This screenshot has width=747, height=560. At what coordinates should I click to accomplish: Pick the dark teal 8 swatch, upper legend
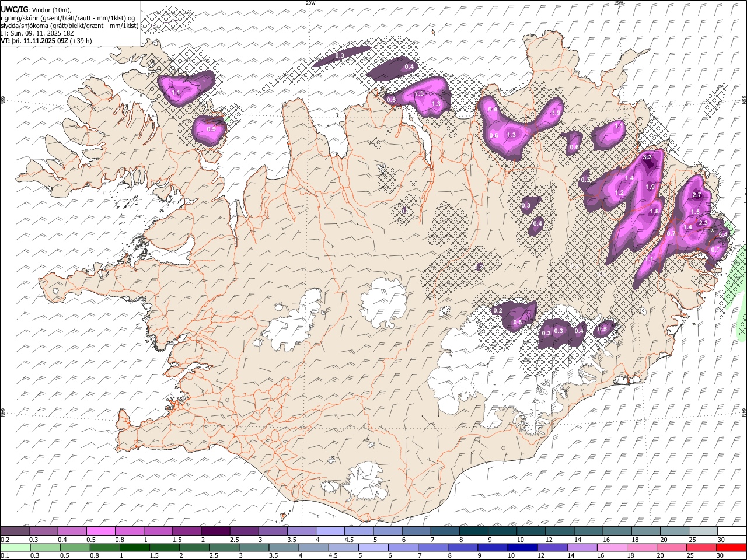tap(474, 531)
